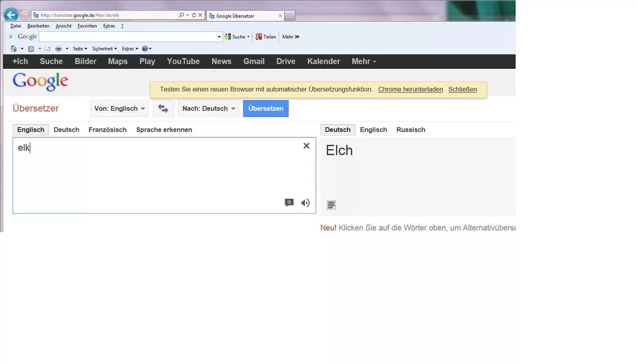
Task: Go back with the browser back arrow
Action: click(10, 15)
